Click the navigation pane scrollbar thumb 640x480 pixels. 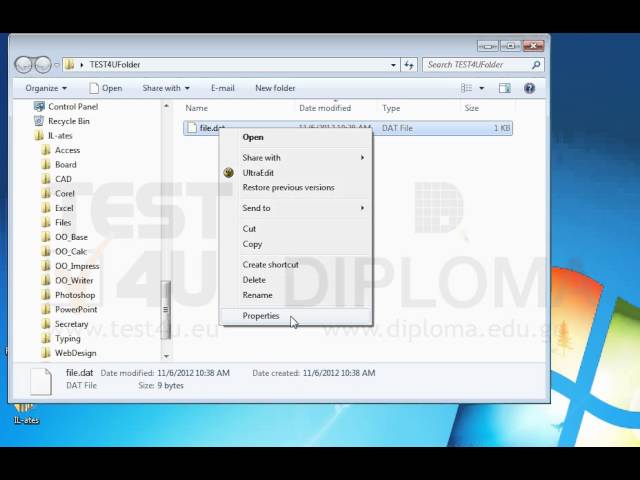pos(166,309)
